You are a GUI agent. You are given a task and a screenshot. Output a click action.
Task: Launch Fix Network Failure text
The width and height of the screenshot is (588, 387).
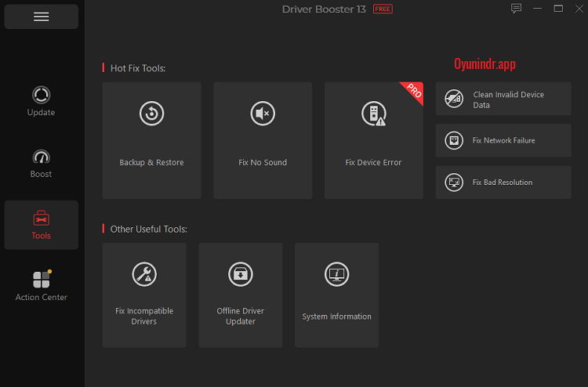(x=503, y=140)
